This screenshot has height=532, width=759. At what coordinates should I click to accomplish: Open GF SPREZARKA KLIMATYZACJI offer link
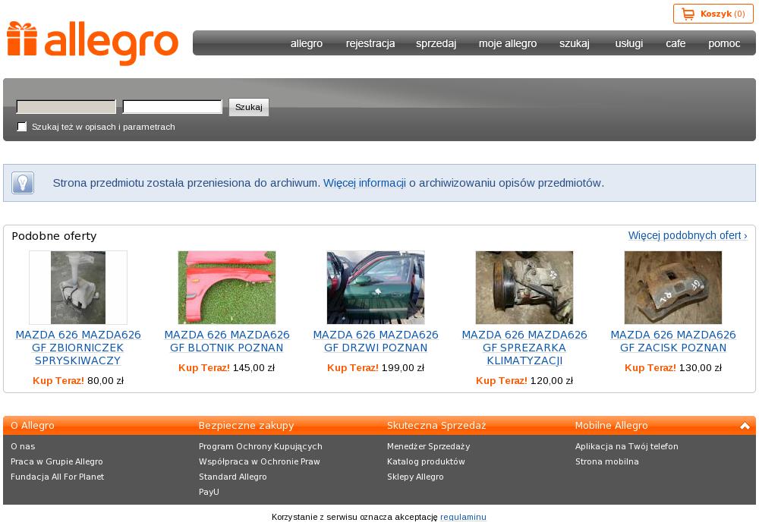524,348
